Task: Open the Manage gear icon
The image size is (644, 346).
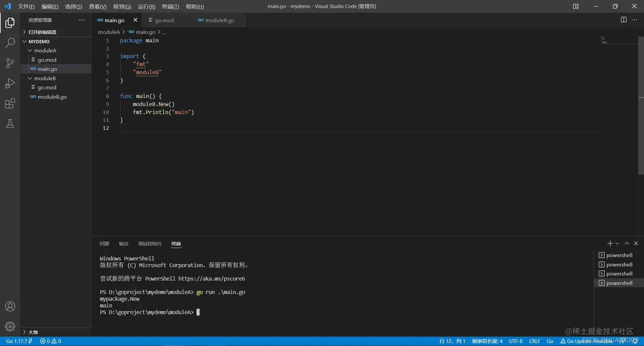Action: coord(10,326)
